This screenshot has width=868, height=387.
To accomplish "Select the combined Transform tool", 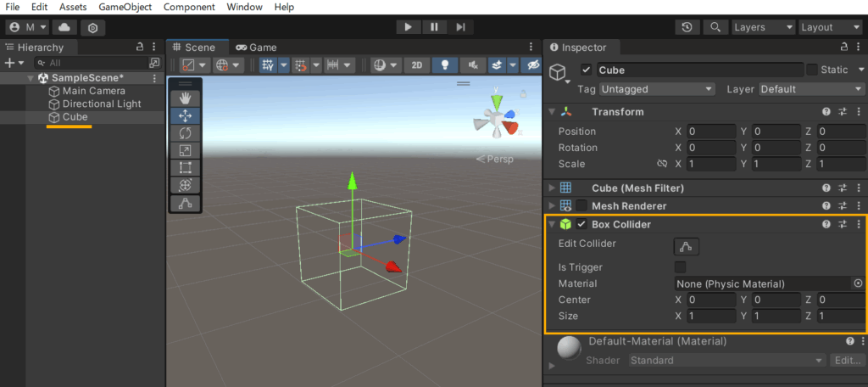I will [x=185, y=185].
